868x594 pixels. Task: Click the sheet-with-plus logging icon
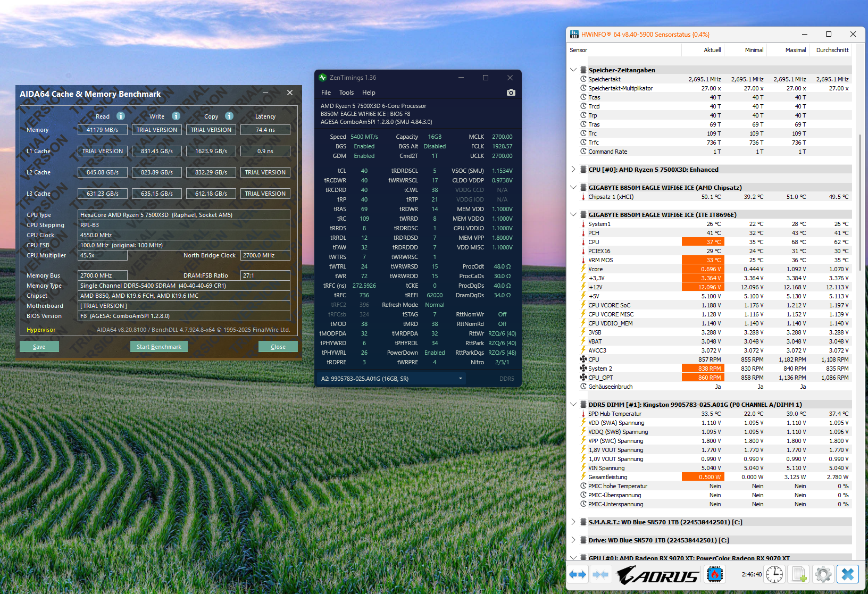[x=799, y=574]
